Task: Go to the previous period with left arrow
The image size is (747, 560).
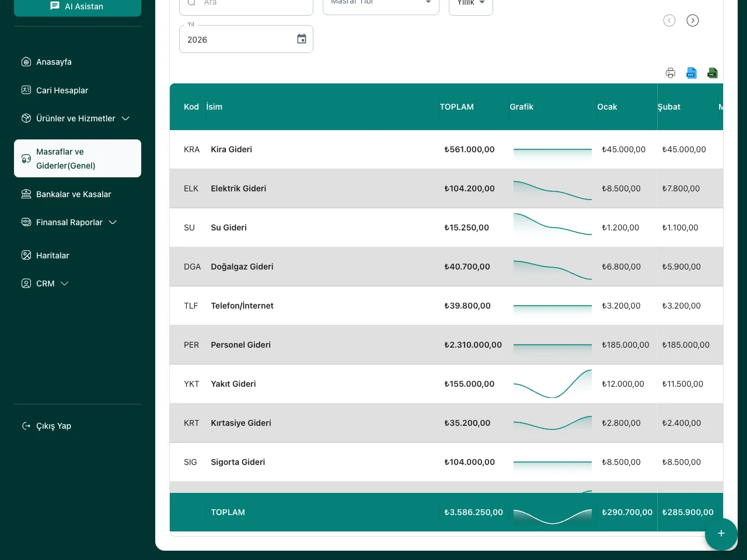Action: [669, 20]
